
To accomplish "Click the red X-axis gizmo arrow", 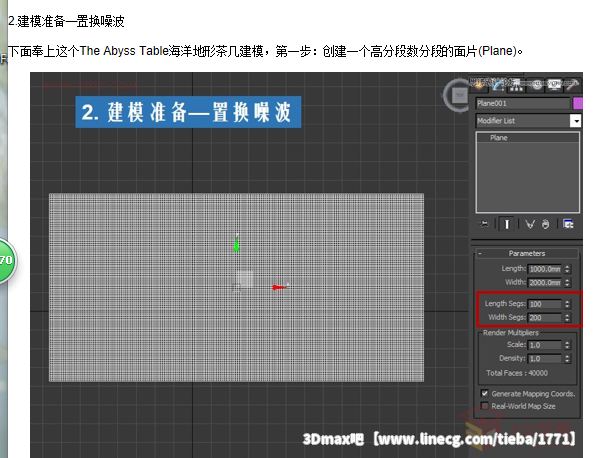I will click(x=280, y=287).
